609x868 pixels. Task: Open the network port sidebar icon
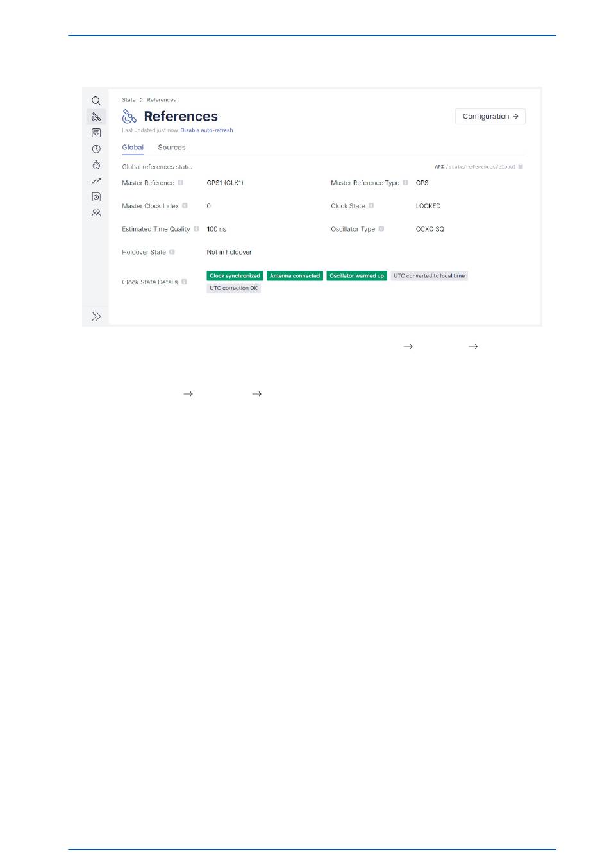click(96, 133)
